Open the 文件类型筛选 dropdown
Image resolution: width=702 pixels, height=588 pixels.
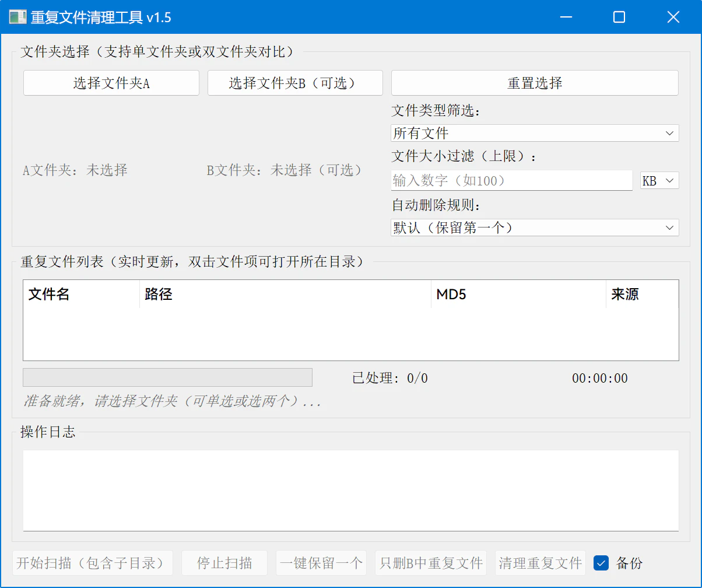(x=534, y=133)
